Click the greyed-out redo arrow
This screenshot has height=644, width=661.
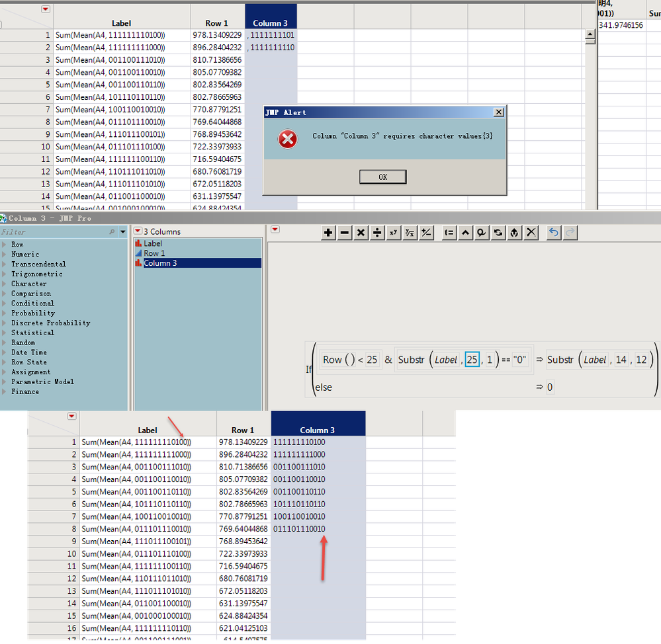point(570,233)
